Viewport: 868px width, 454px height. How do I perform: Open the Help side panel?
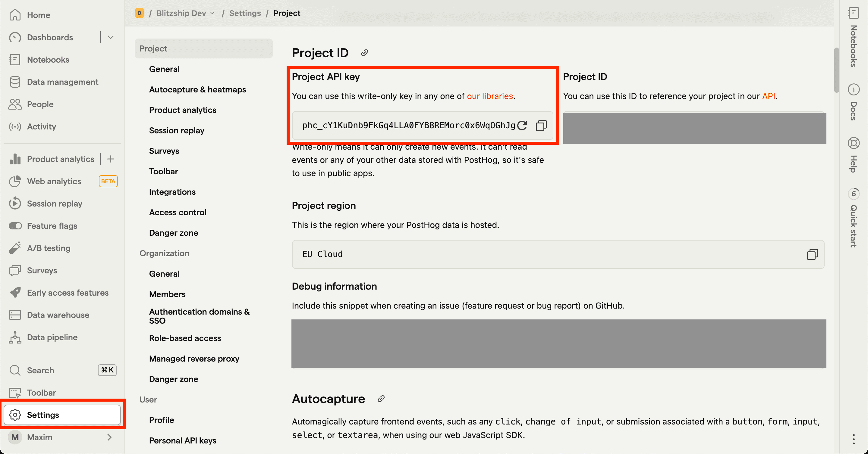click(854, 155)
